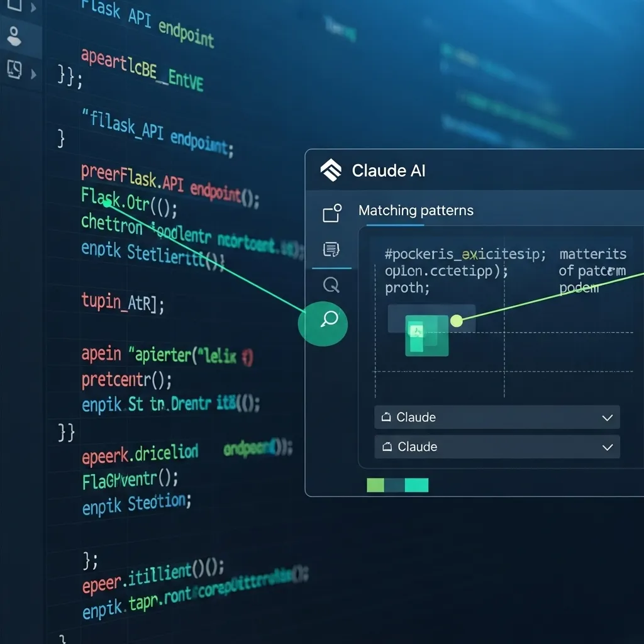Click the Claude AI title in the panel header
This screenshot has height=644, width=644.
[389, 170]
